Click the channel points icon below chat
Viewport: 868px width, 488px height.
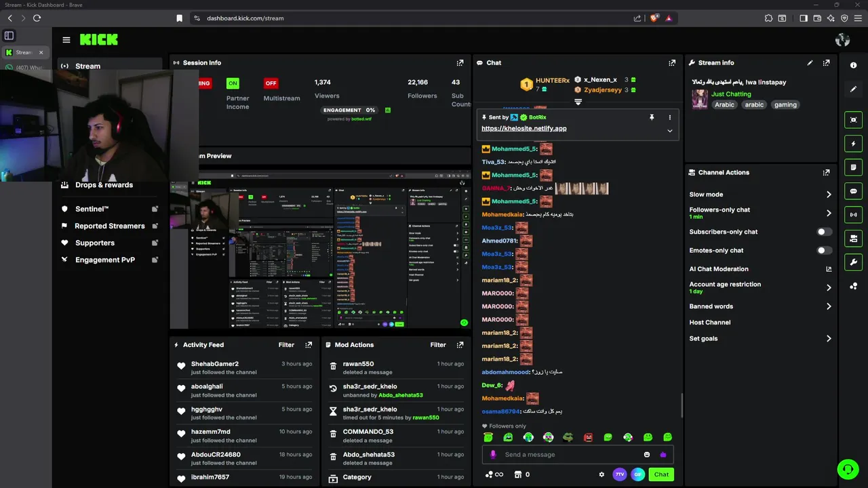494,474
